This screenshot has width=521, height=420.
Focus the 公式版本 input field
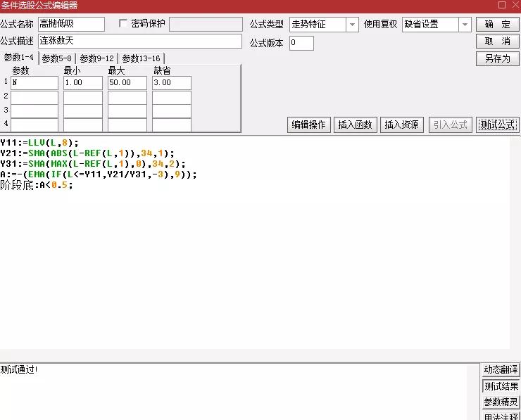301,43
